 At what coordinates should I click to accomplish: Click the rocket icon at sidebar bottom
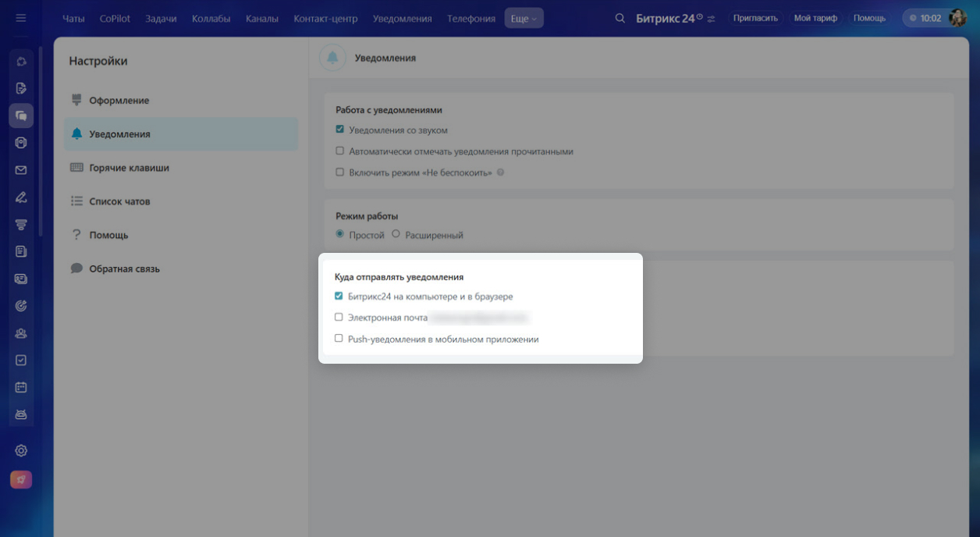(21, 479)
